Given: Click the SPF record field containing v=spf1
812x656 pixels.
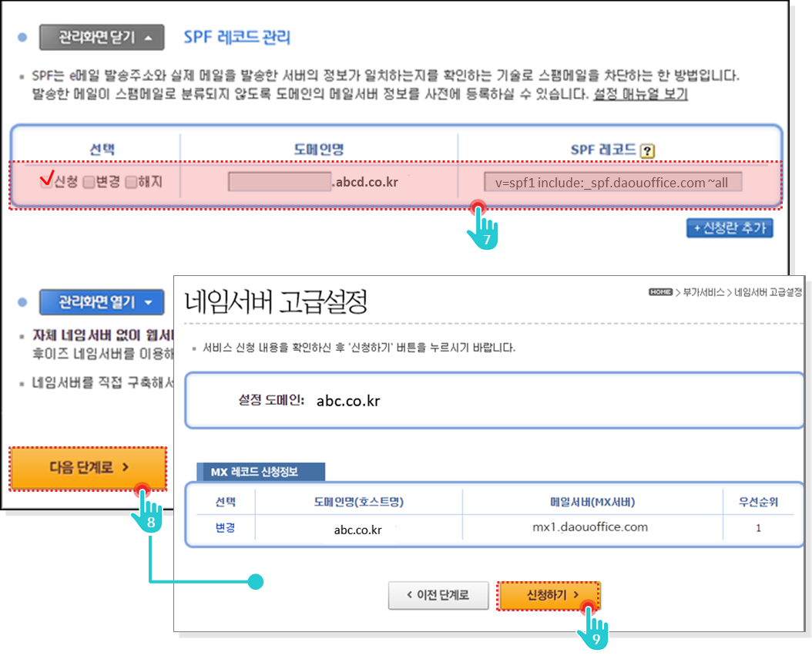Looking at the screenshot, I should (612, 183).
